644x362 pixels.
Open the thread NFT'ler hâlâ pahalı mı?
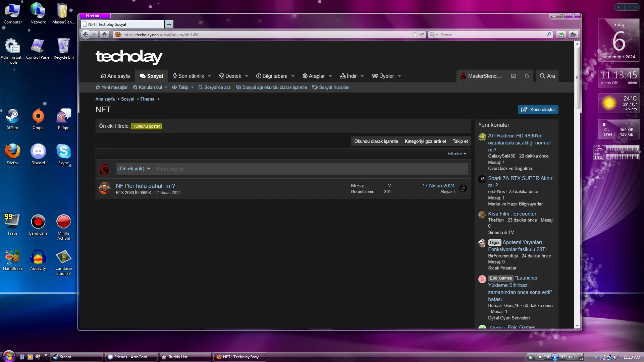[145, 186]
